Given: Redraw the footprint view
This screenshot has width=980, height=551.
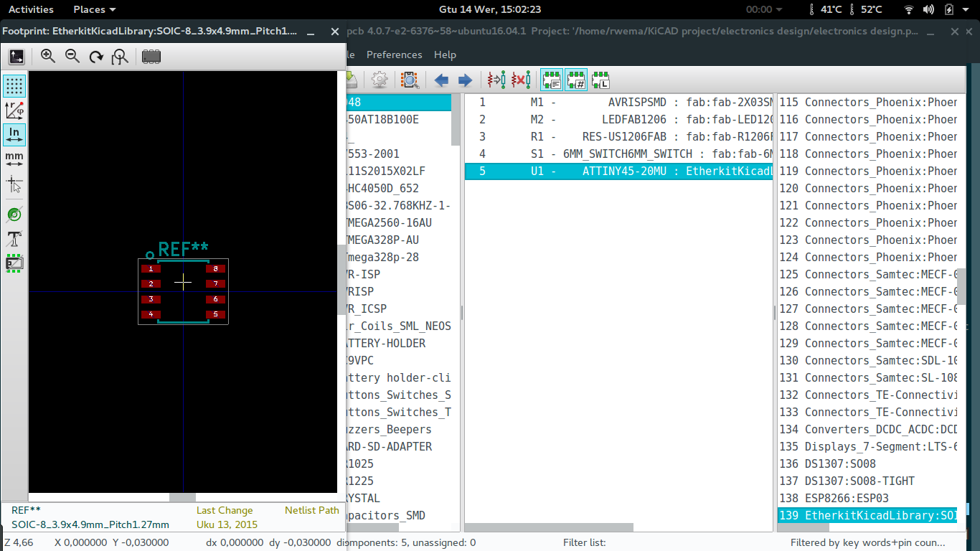Looking at the screenshot, I should coord(96,55).
